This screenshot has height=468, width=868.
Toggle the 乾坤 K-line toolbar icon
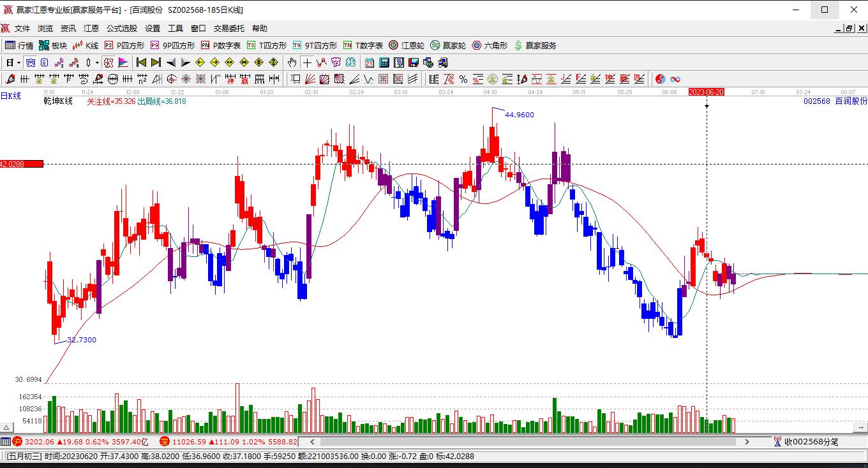click(x=108, y=62)
